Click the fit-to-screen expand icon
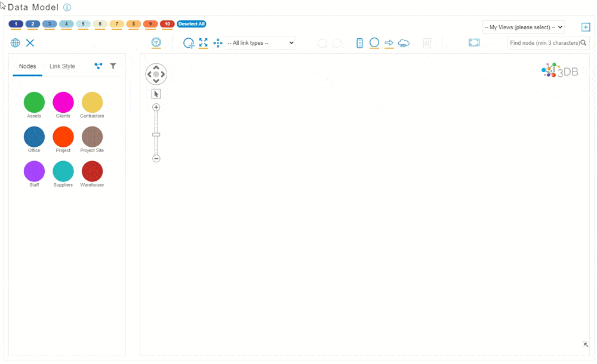The image size is (597, 364). pyautogui.click(x=203, y=43)
